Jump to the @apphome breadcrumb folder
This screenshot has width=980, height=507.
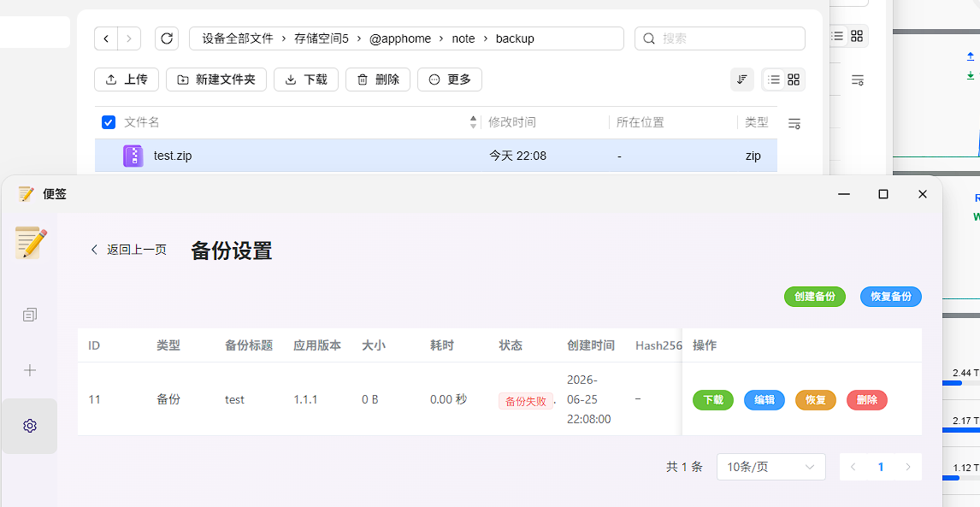pos(400,38)
